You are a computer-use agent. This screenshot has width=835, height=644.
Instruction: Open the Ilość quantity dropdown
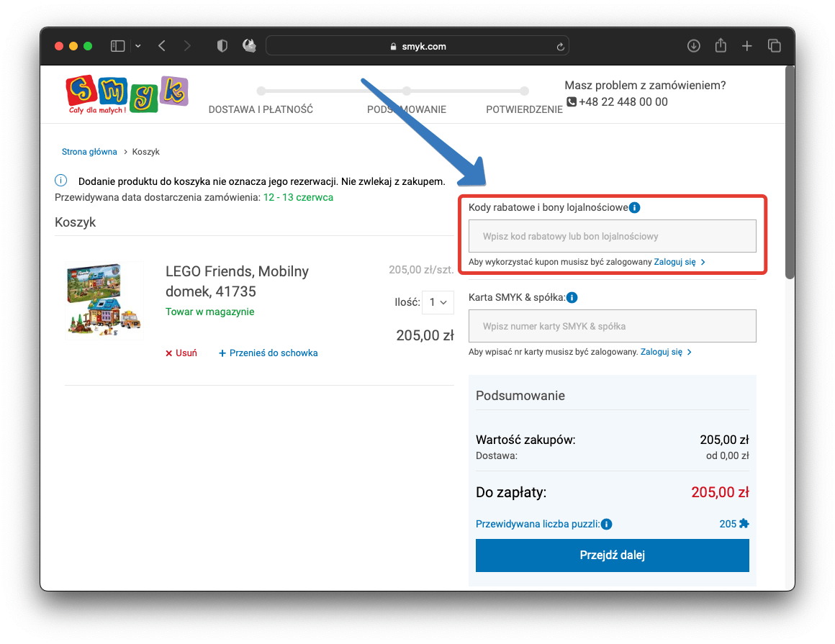[x=438, y=302]
